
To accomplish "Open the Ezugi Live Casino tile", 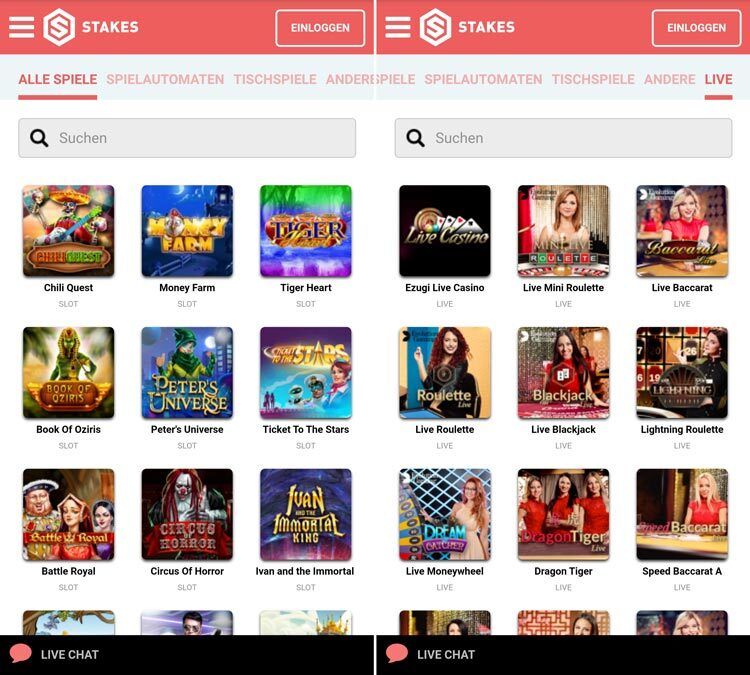I will coord(445,231).
